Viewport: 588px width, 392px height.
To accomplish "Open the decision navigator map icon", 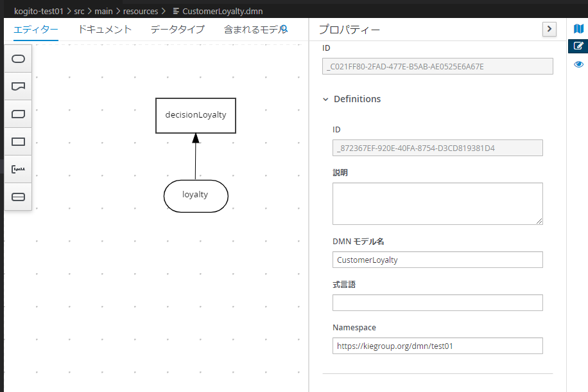I will click(578, 28).
